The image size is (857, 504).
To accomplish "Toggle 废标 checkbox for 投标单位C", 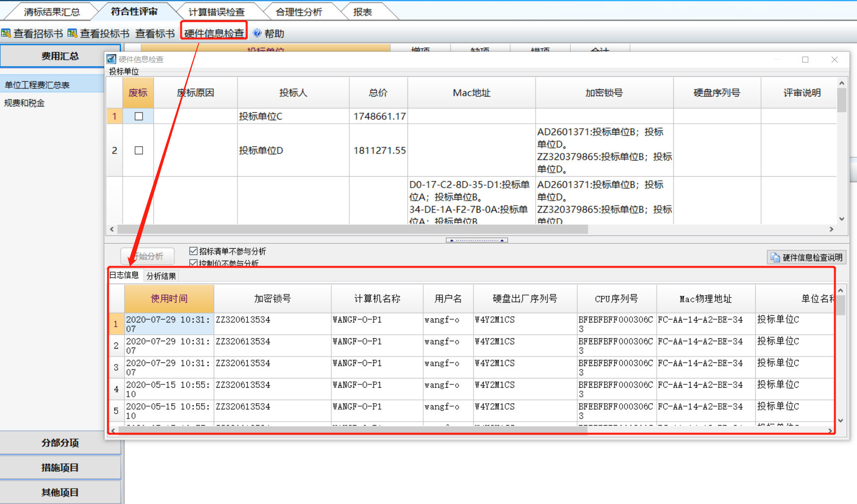I will tap(139, 116).
